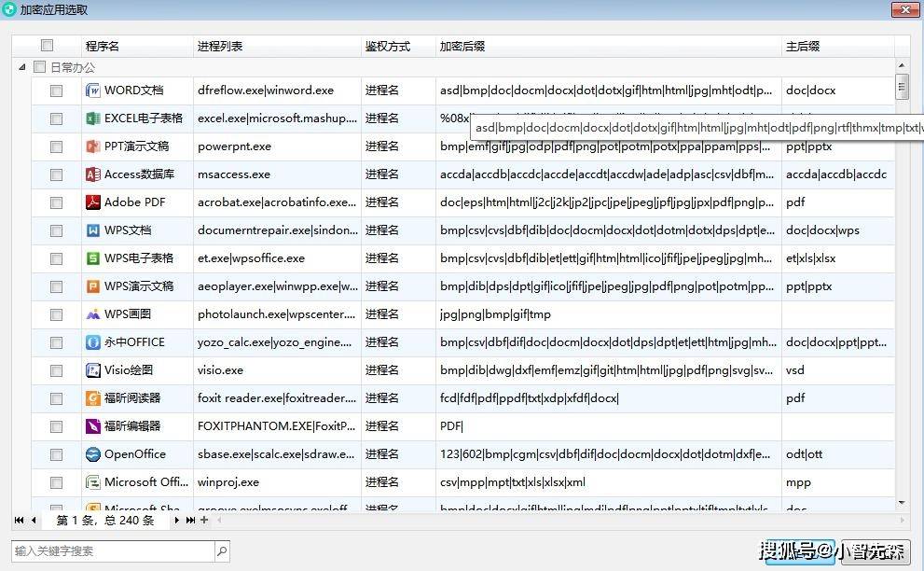Sort by 程序名 column header

click(137, 46)
